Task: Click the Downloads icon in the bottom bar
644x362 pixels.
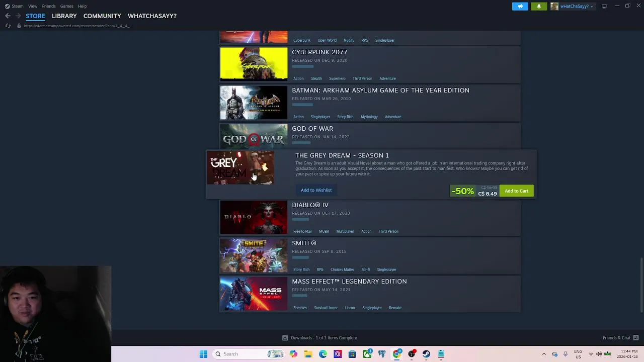Action: click(x=285, y=338)
